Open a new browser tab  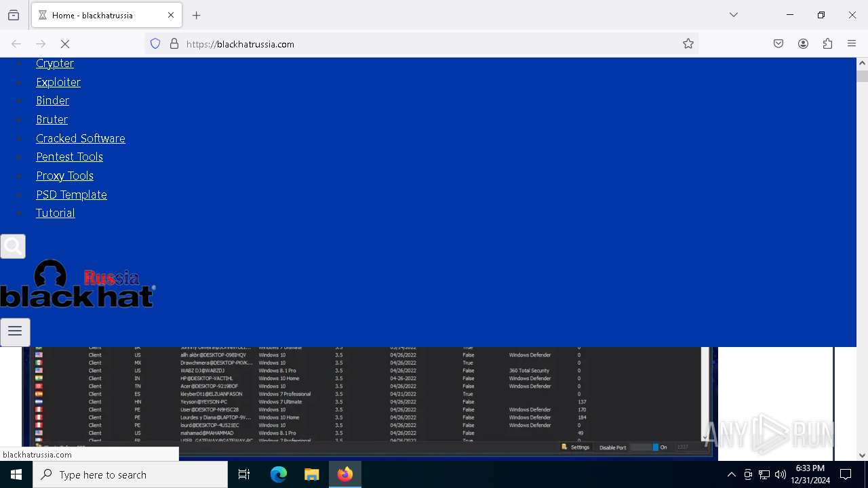point(197,15)
